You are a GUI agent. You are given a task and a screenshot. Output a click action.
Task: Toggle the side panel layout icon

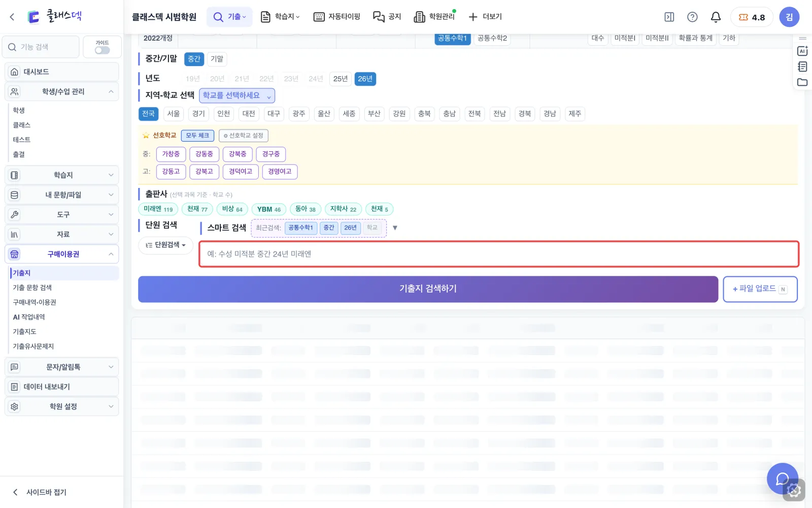click(x=669, y=17)
